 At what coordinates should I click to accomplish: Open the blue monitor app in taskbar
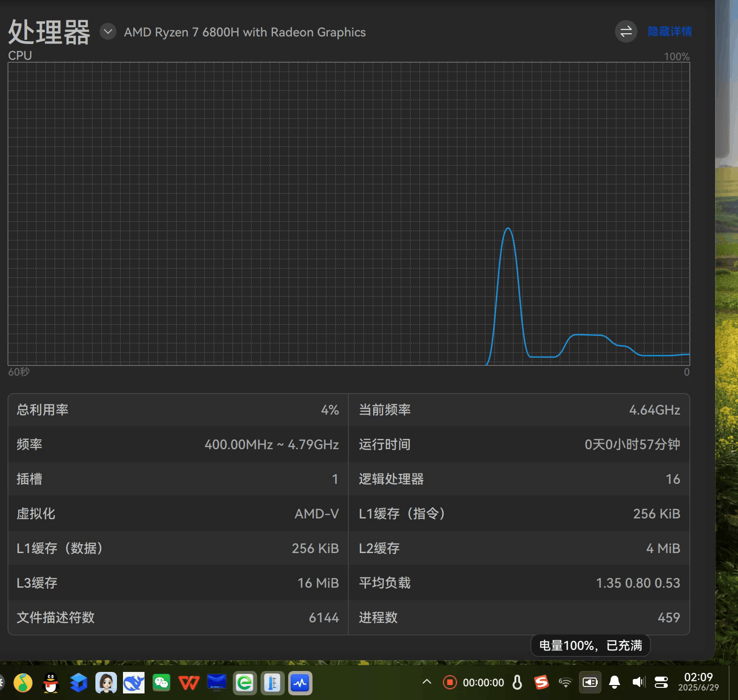tap(217, 683)
